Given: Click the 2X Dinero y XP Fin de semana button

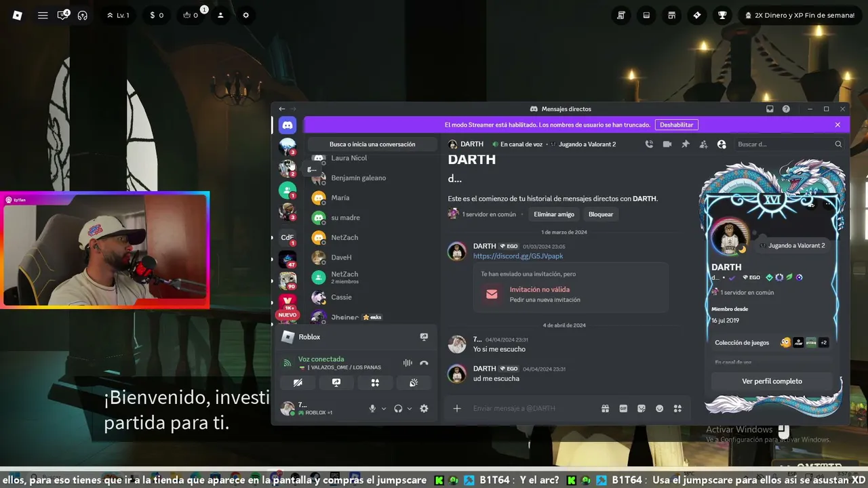Looking at the screenshot, I should coord(800,15).
